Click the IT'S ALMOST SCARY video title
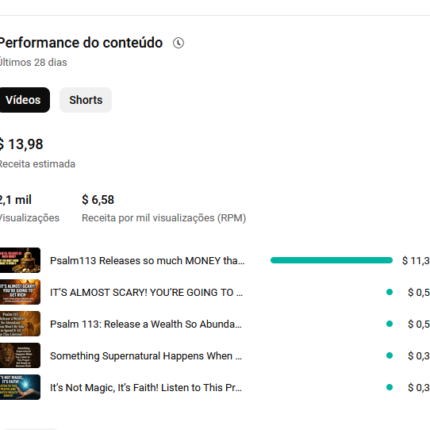430x430 pixels. tap(146, 292)
